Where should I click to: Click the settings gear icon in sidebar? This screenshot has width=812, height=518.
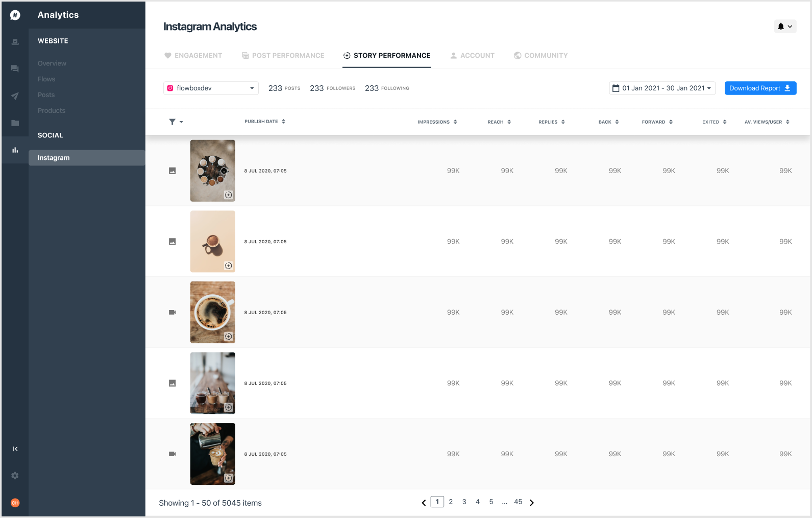pos(15,476)
